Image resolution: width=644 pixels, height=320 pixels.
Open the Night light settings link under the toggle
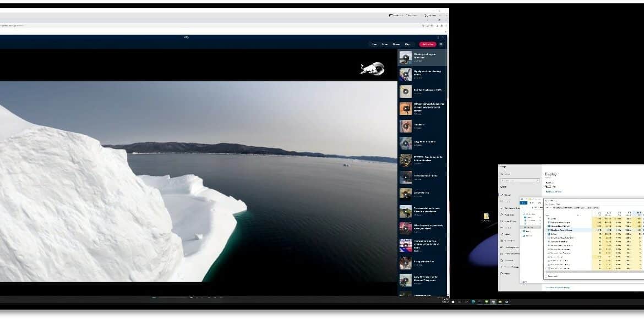(x=553, y=191)
